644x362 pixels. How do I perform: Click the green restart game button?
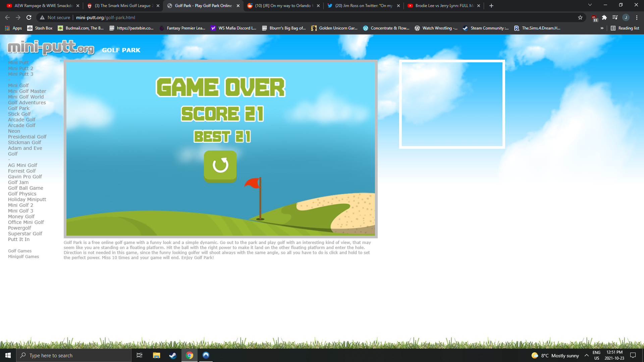pos(220,166)
